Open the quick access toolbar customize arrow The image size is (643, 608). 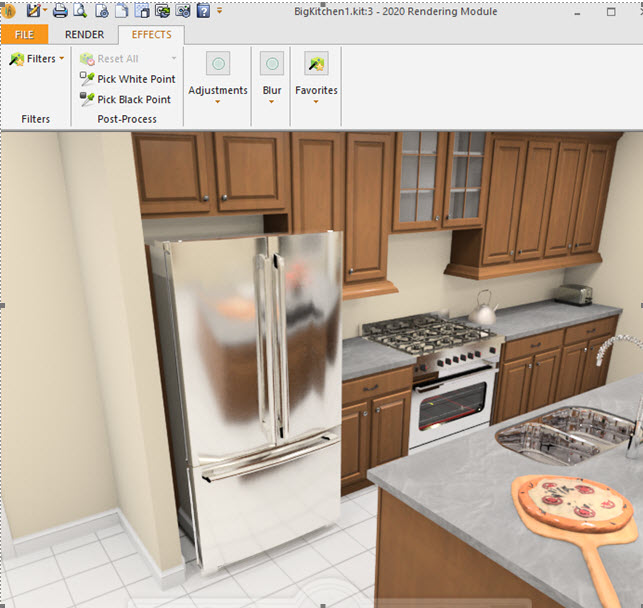[220, 11]
